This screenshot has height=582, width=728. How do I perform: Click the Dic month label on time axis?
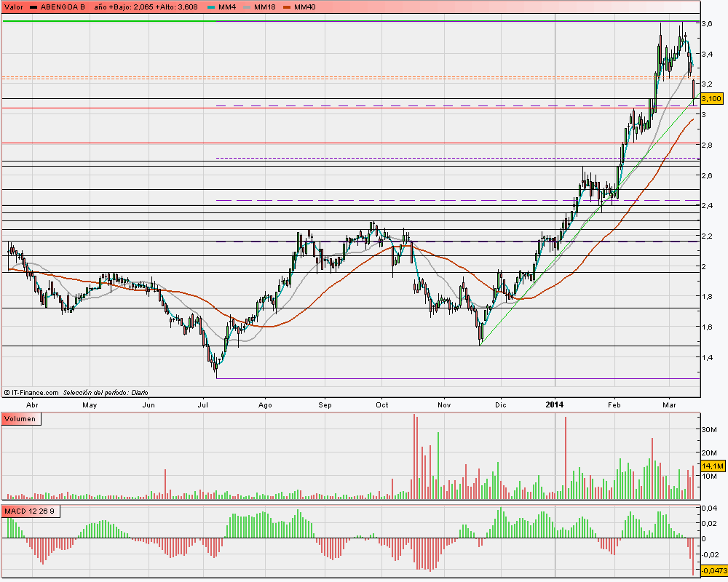pyautogui.click(x=501, y=405)
